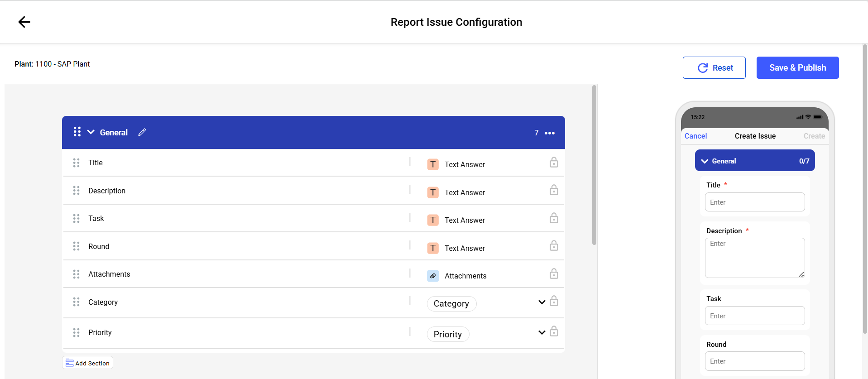
Task: Toggle the lock on the Title row
Action: coord(554,163)
